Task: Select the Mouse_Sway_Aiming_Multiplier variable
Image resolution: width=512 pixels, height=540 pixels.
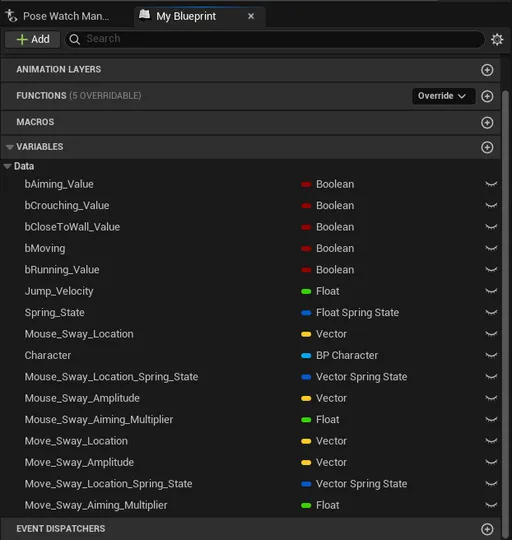Action: click(x=99, y=419)
